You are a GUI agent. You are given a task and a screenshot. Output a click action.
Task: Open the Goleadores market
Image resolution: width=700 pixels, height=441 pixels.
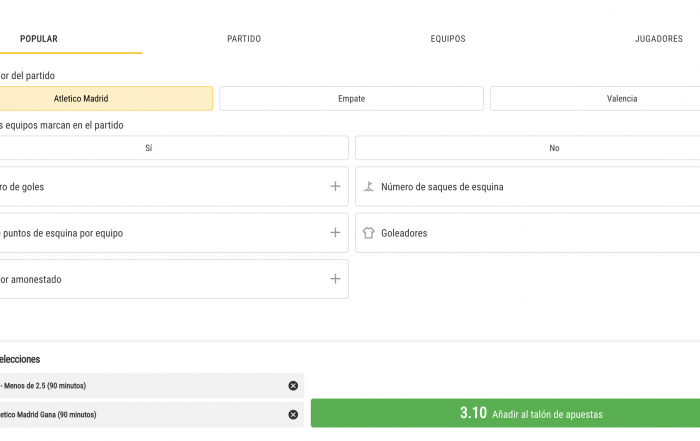coord(527,233)
